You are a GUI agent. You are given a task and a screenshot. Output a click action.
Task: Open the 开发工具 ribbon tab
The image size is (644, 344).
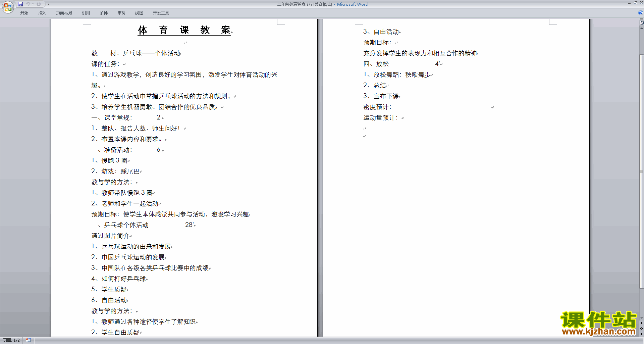(161, 13)
